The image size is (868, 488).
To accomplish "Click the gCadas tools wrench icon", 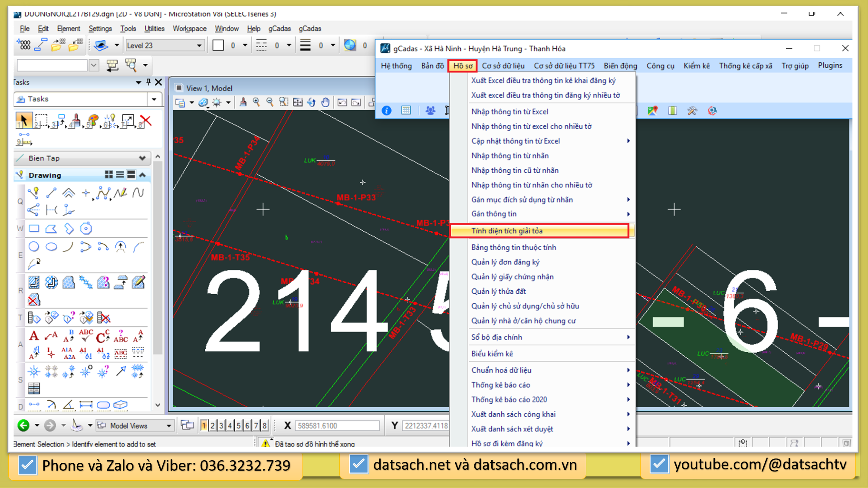I will (692, 111).
